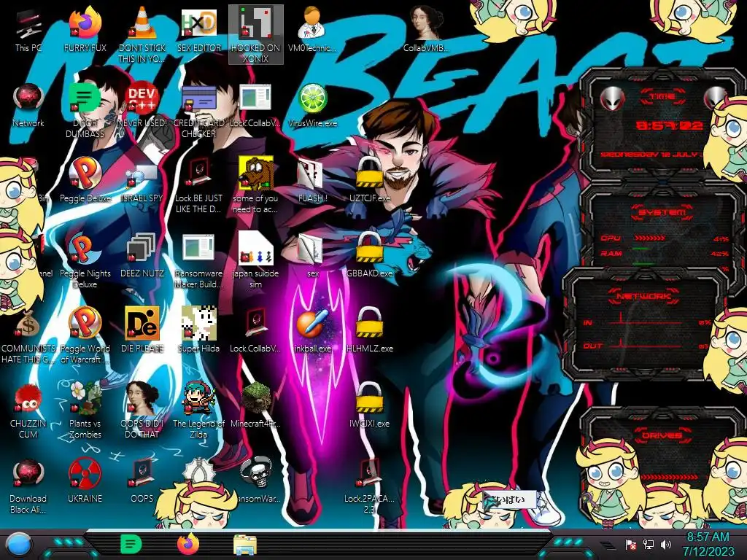This screenshot has width=747, height=560.
Task: Open the Peggle Deluxe shortcut
Action: [x=85, y=180]
